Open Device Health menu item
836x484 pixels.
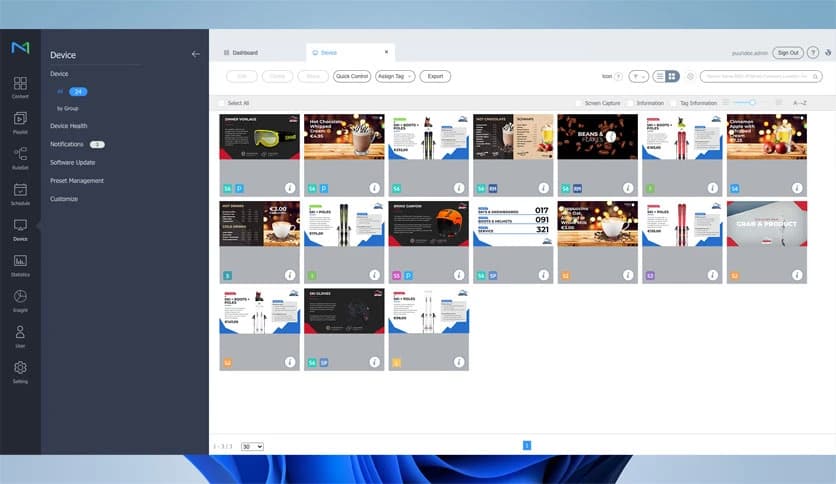pyautogui.click(x=69, y=126)
